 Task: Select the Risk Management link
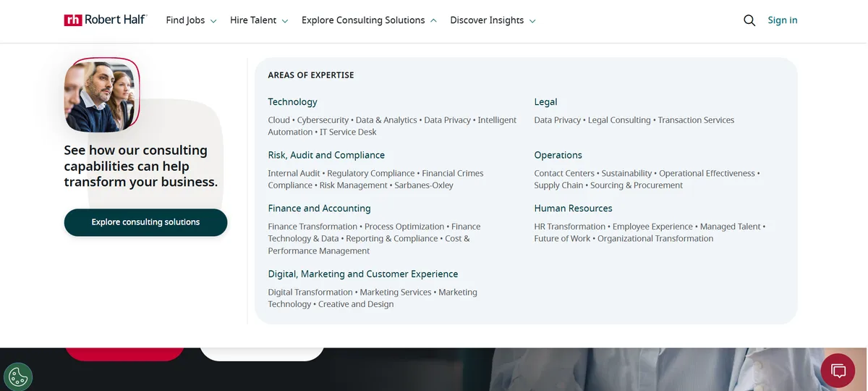point(354,185)
